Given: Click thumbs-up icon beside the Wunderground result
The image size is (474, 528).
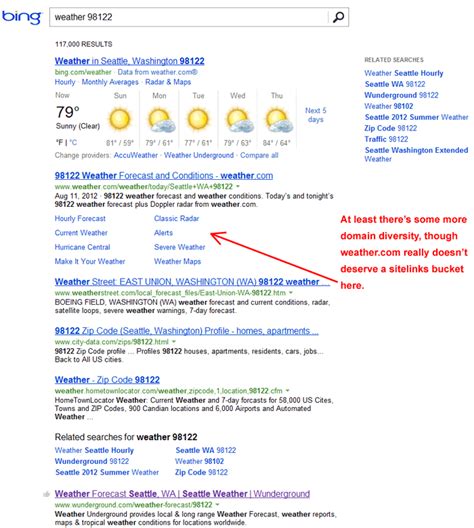Looking at the screenshot, I should pyautogui.click(x=46, y=494).
